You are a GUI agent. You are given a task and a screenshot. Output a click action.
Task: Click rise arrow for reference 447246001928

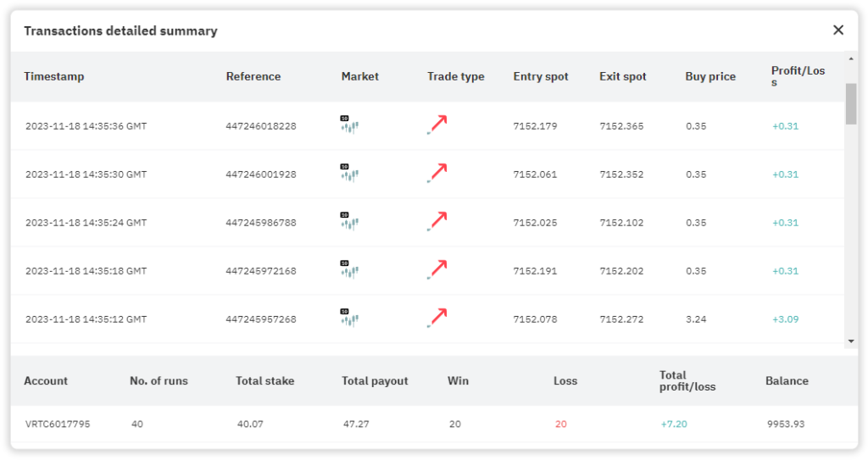437,174
